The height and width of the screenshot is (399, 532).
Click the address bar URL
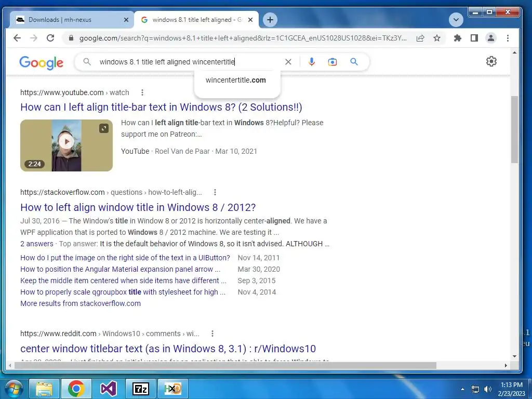[243, 38]
